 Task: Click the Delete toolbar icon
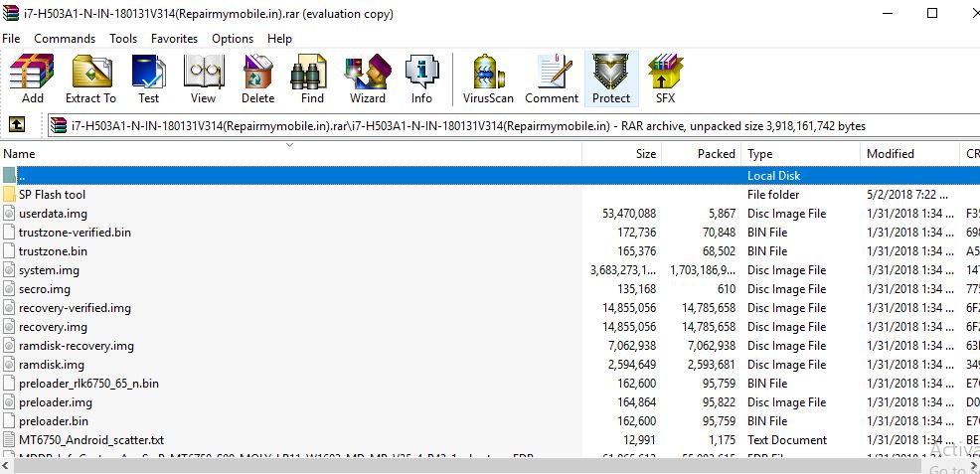[257, 79]
